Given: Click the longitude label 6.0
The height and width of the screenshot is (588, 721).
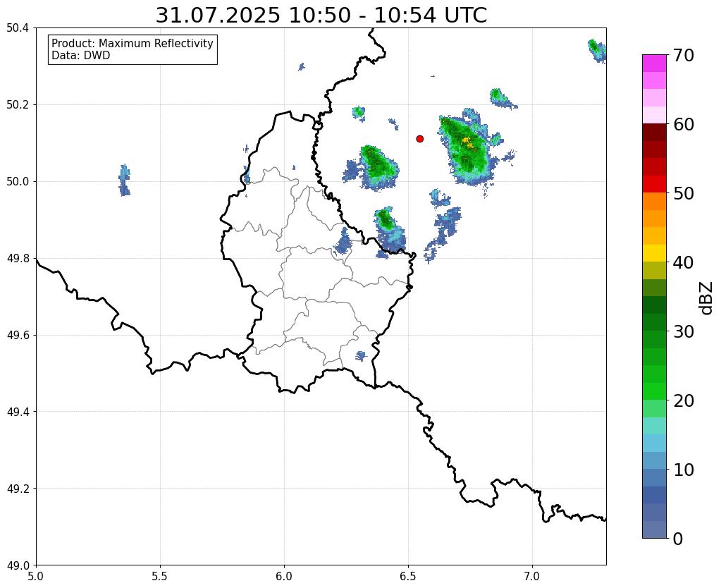Looking at the screenshot, I should point(284,576).
